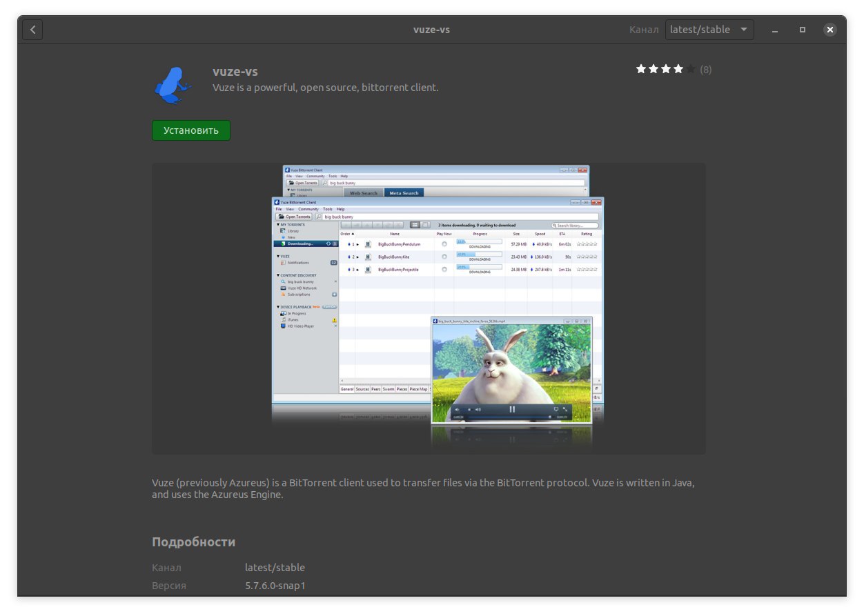
Task: Click the star rating display
Action: 665,69
